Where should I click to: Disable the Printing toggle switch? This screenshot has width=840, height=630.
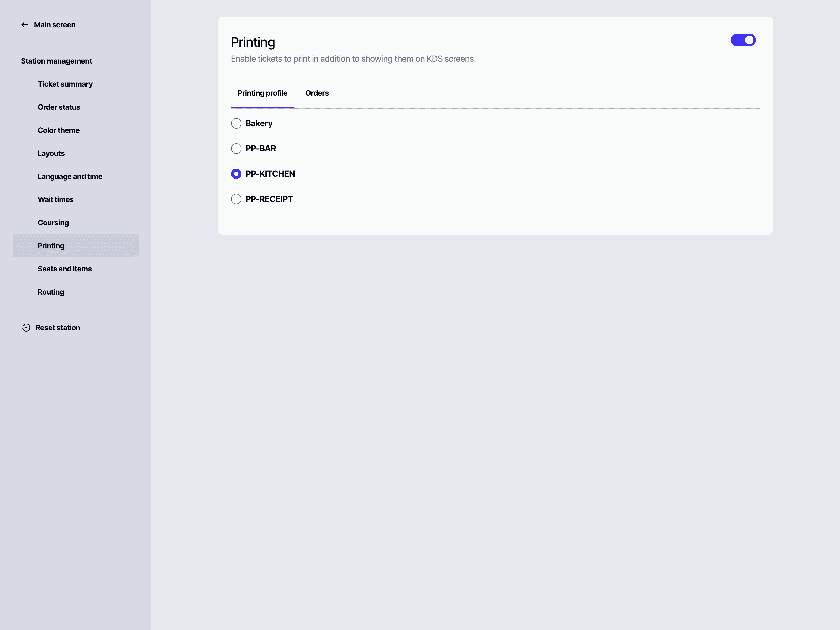coord(743,39)
